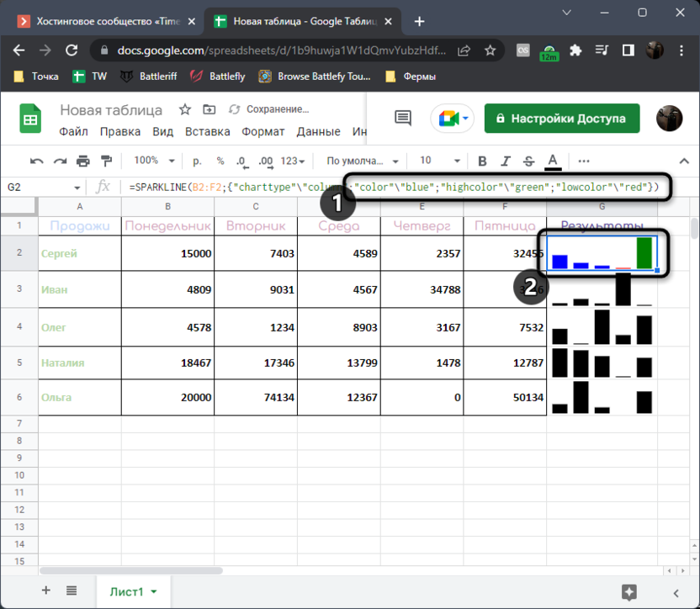This screenshot has height=609, width=700.
Task: Open the text color picker
Action: (x=553, y=161)
